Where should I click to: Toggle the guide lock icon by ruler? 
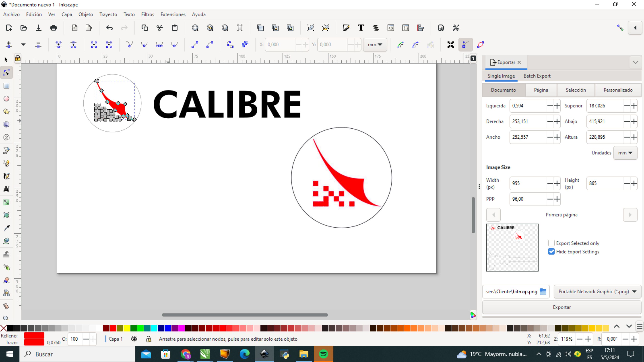pyautogui.click(x=18, y=58)
